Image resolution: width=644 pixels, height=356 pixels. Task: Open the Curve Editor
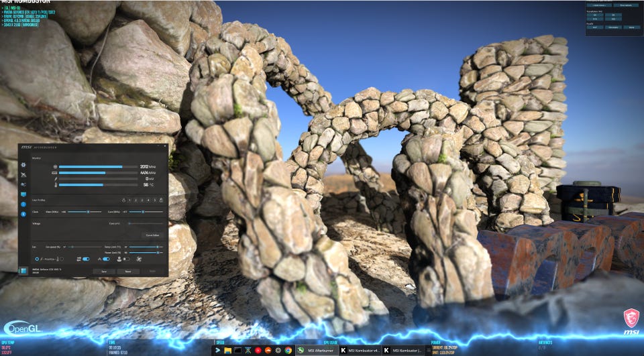point(152,235)
